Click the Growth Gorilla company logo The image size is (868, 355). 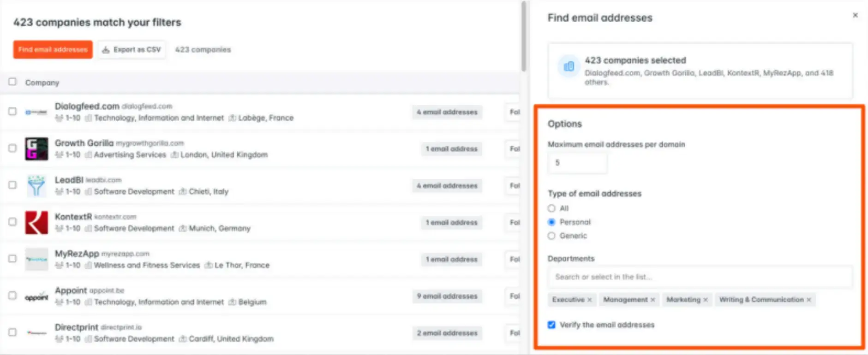pyautogui.click(x=36, y=149)
